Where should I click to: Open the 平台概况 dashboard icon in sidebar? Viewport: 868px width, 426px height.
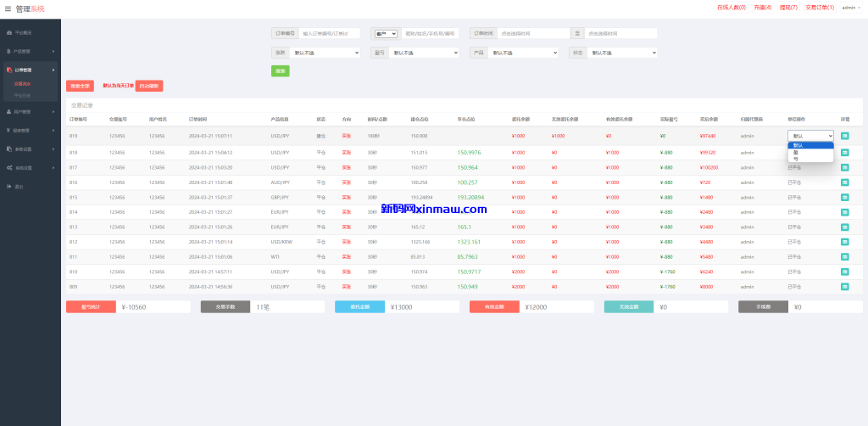9,32
